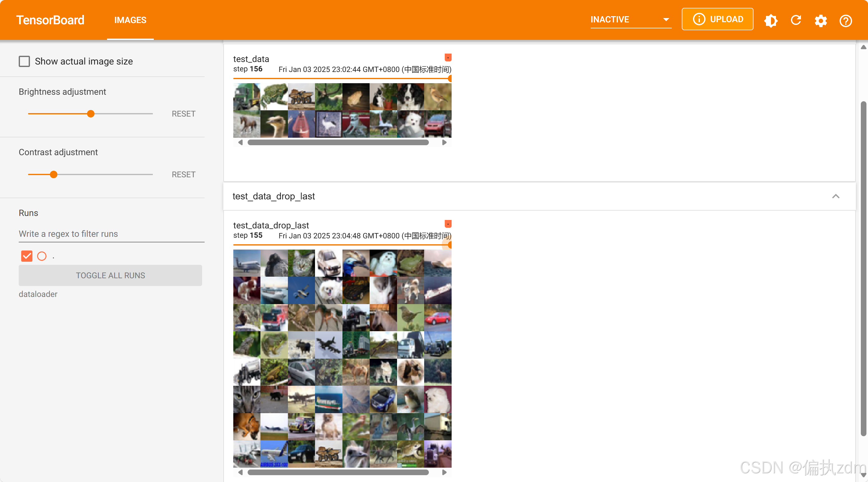Click the test_data_drop_last step slider handle

tap(449, 245)
